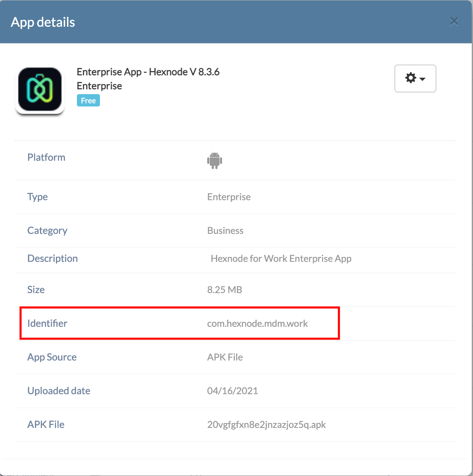Screen dimensions: 473x476
Task: Select the Description row label
Action: (x=53, y=258)
